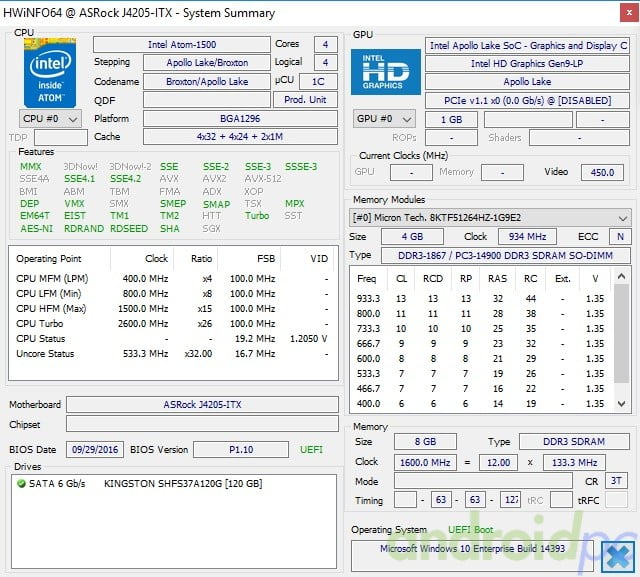The image size is (640, 577).
Task: Select the CPU Turbo operating point row
Action: pyautogui.click(x=172, y=324)
